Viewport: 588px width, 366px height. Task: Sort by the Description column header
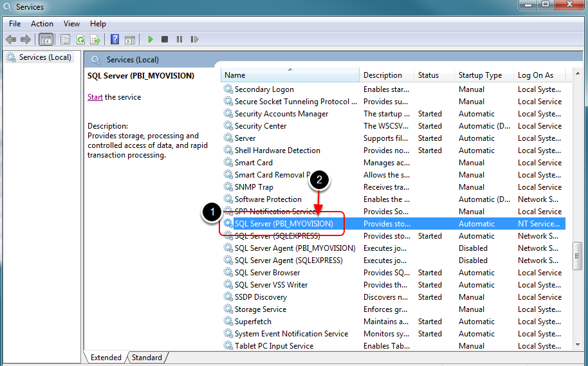387,75
